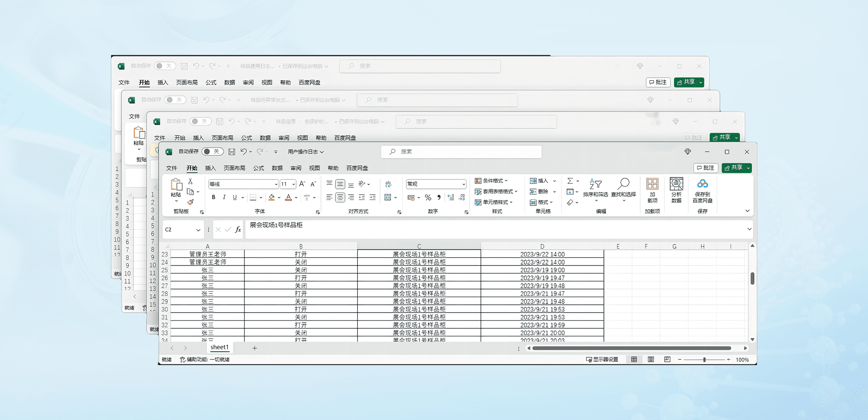Open the 公式 tab in front window

tap(259, 168)
